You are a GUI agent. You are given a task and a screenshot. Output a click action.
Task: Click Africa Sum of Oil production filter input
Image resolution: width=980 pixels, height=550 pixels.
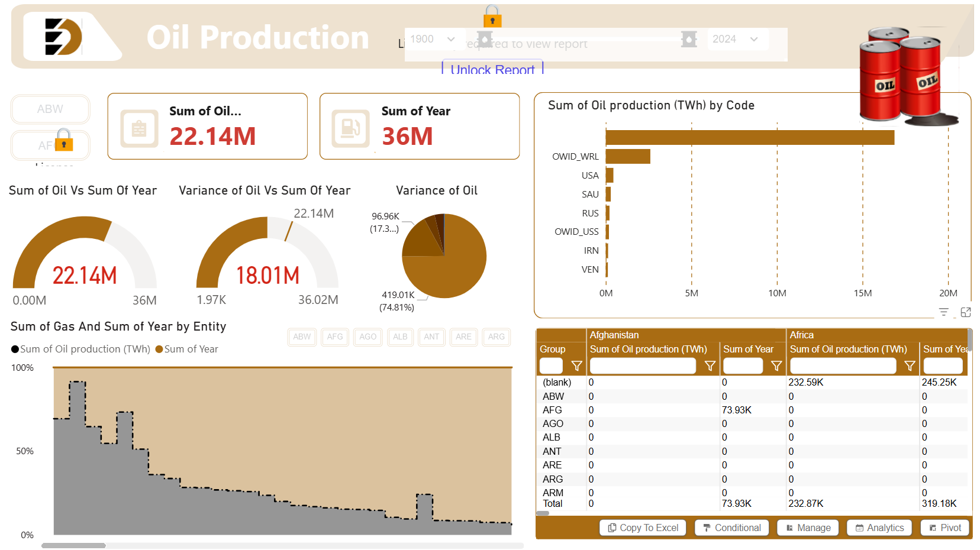click(843, 366)
